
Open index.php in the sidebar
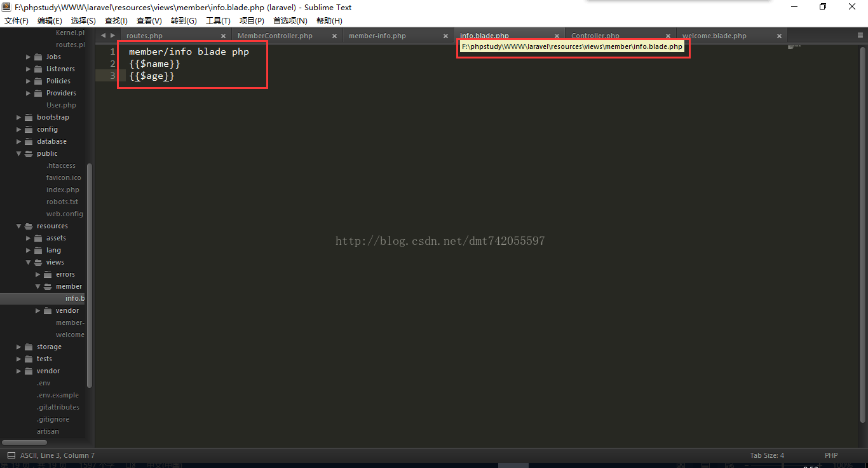63,189
